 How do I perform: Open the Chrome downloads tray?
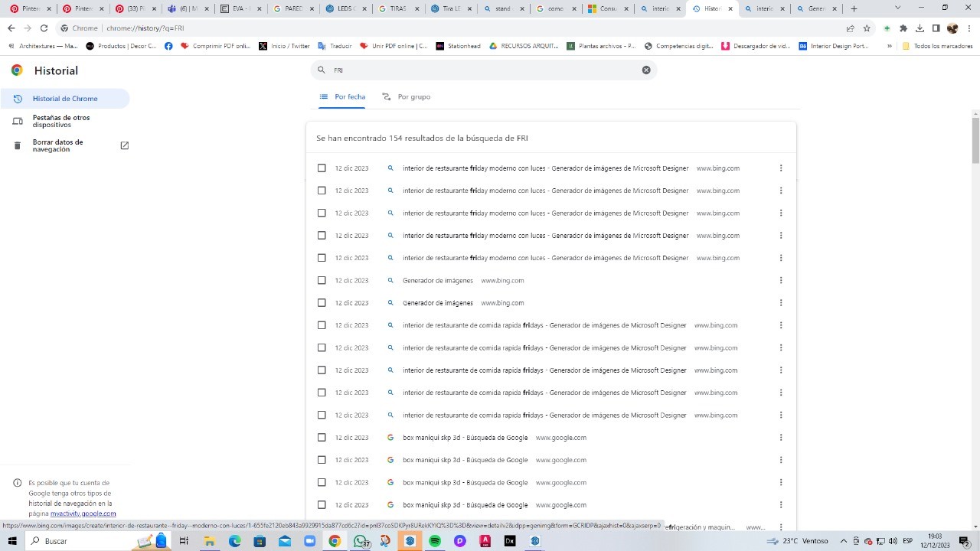click(x=920, y=28)
